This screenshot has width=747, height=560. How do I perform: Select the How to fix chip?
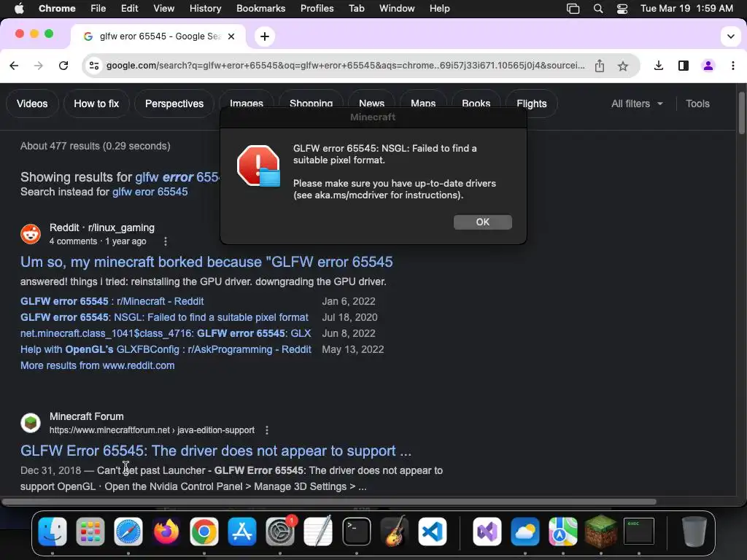pos(96,104)
